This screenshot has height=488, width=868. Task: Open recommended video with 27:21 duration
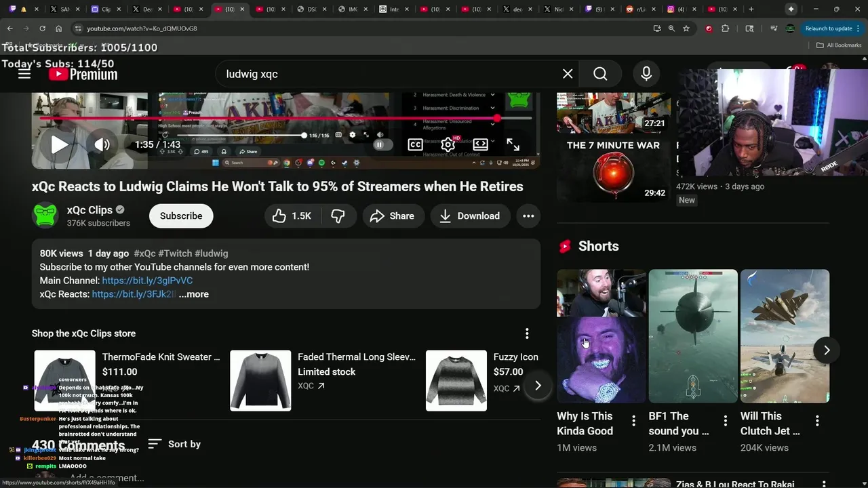point(614,113)
